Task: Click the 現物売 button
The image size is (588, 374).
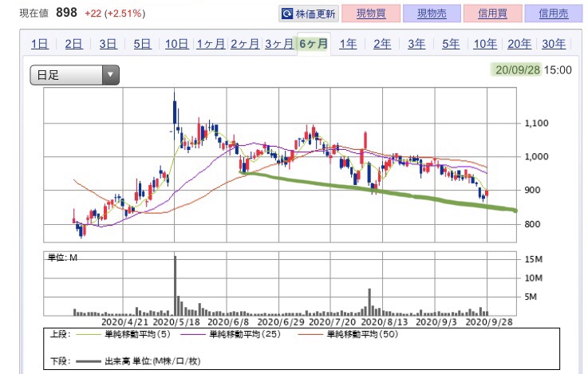Action: pyautogui.click(x=432, y=14)
